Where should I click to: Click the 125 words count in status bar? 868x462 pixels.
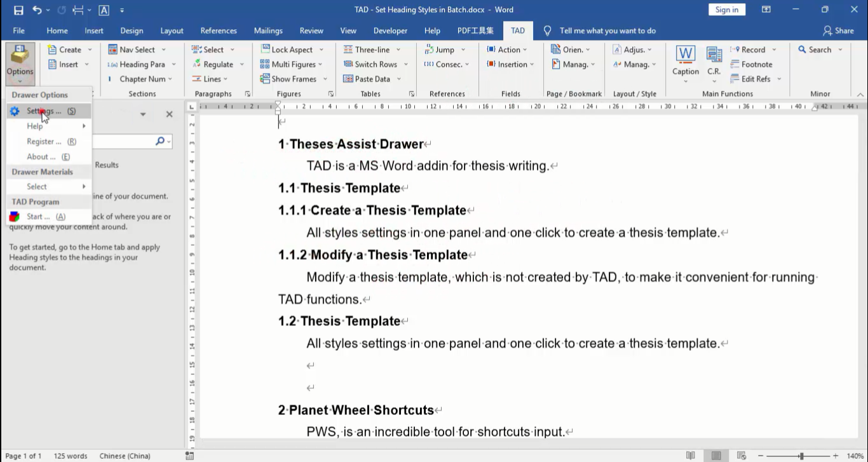(x=71, y=456)
